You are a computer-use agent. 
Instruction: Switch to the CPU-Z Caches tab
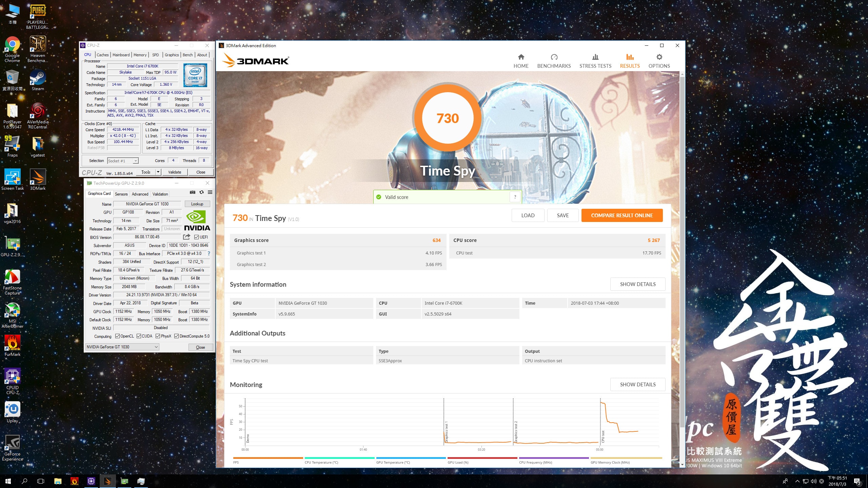point(102,55)
